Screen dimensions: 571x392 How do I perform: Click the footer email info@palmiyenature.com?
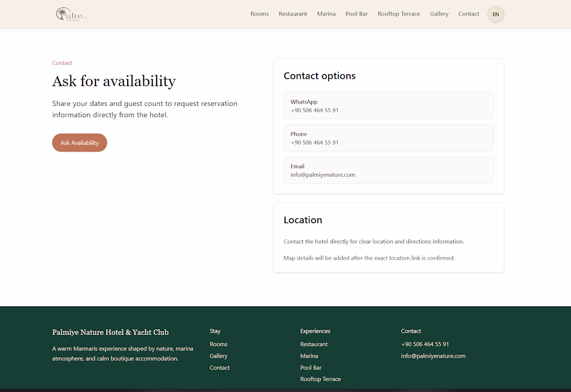[433, 356]
